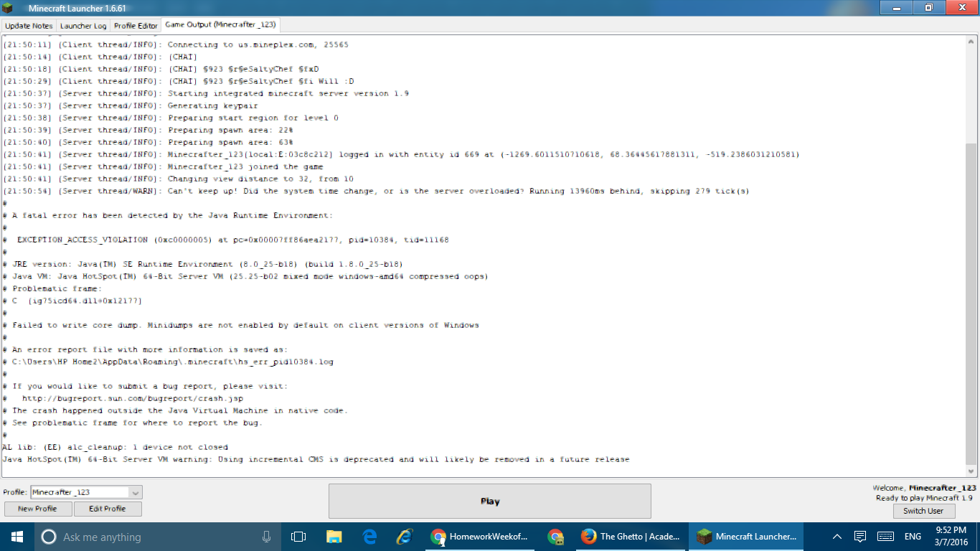Open the Windows Start menu
980x551 pixels.
coord(16,537)
